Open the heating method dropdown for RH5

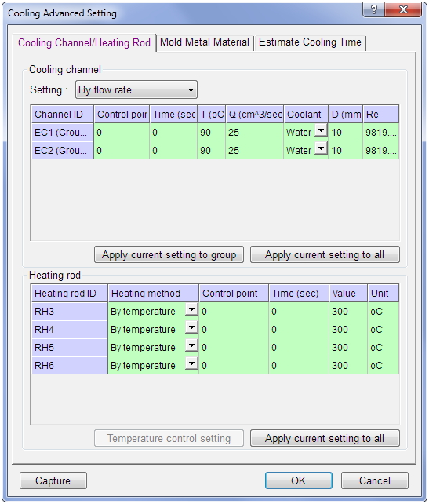pos(191,345)
